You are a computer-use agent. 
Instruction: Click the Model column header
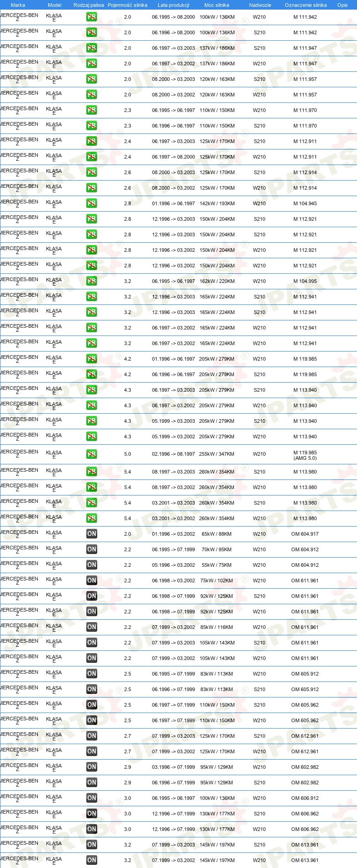click(x=55, y=5)
